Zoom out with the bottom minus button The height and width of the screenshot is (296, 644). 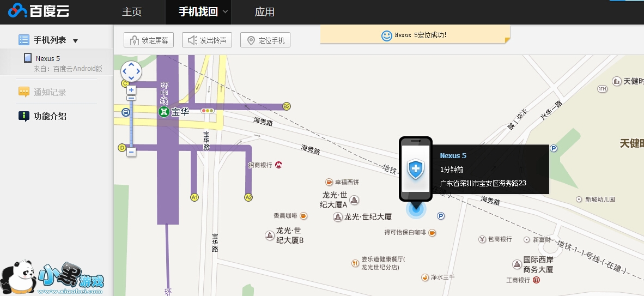(131, 152)
